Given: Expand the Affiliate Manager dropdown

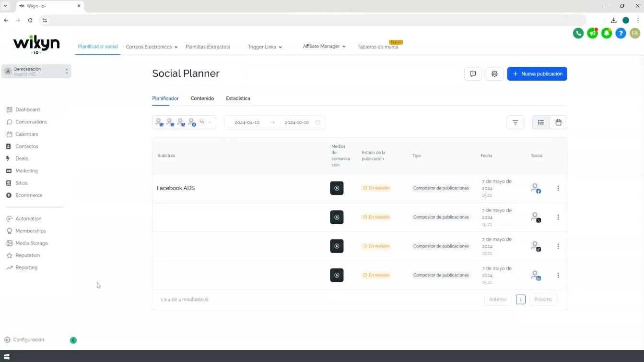Looking at the screenshot, I should [324, 47].
